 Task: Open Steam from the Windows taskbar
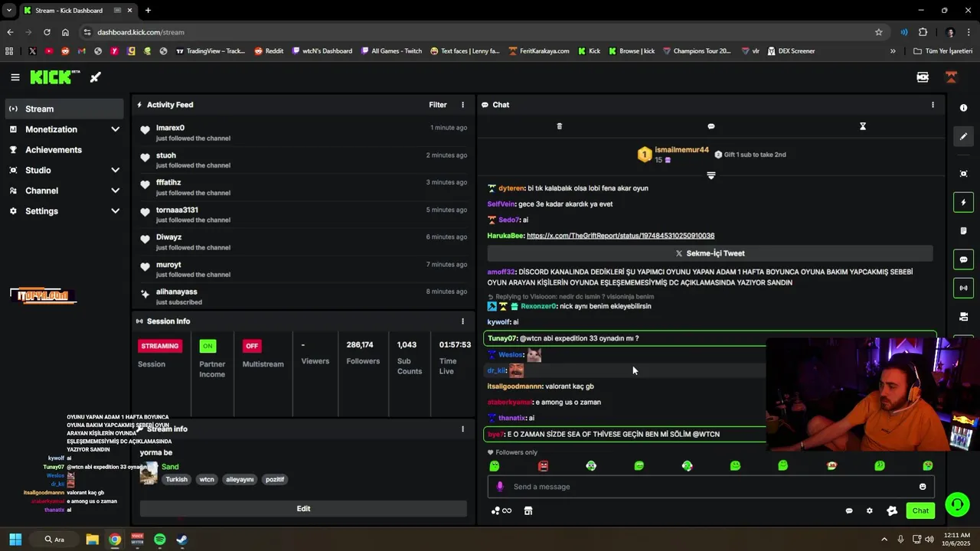(x=182, y=540)
